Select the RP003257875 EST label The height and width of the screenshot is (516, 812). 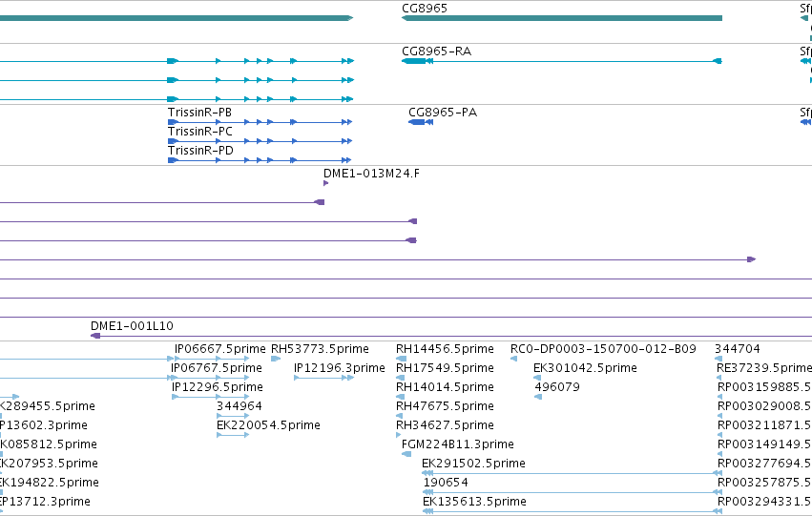tap(765, 483)
